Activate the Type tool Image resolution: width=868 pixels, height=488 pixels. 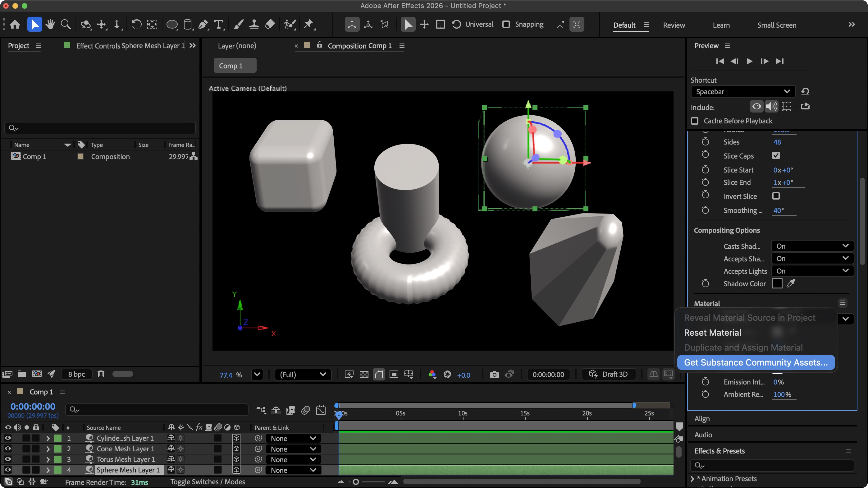[x=219, y=24]
